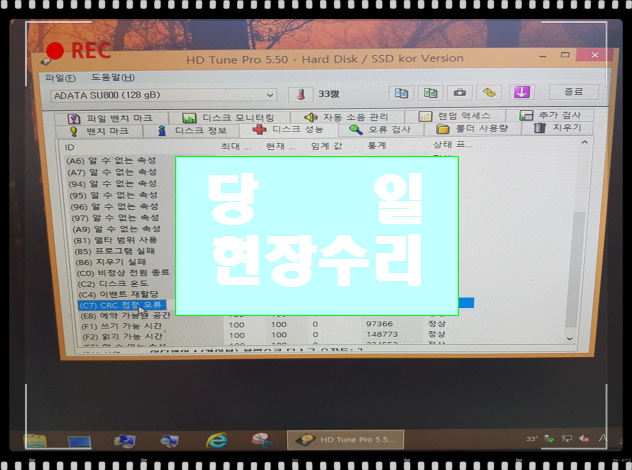
Task: Switch to the 추가 검사 tab
Action: (550, 115)
